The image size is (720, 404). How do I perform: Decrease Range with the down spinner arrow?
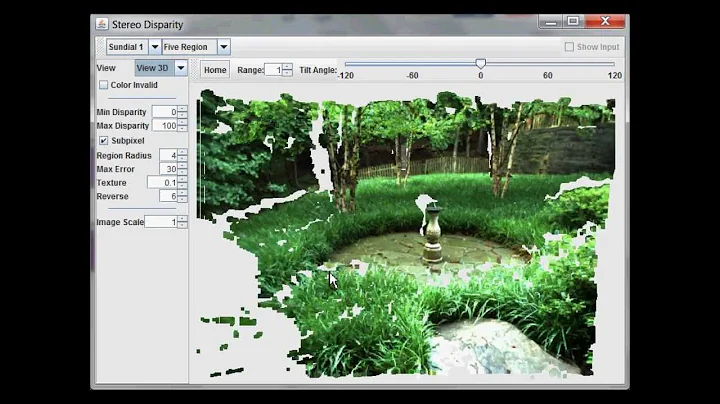[x=287, y=73]
